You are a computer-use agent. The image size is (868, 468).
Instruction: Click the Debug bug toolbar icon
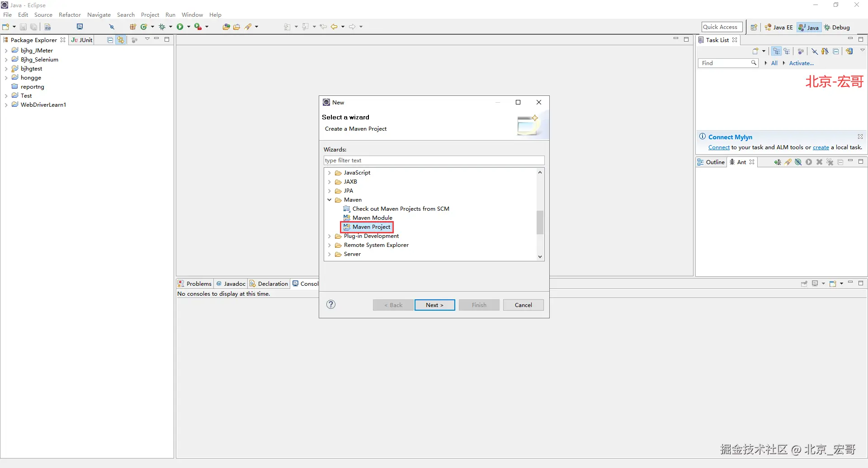tap(162, 27)
